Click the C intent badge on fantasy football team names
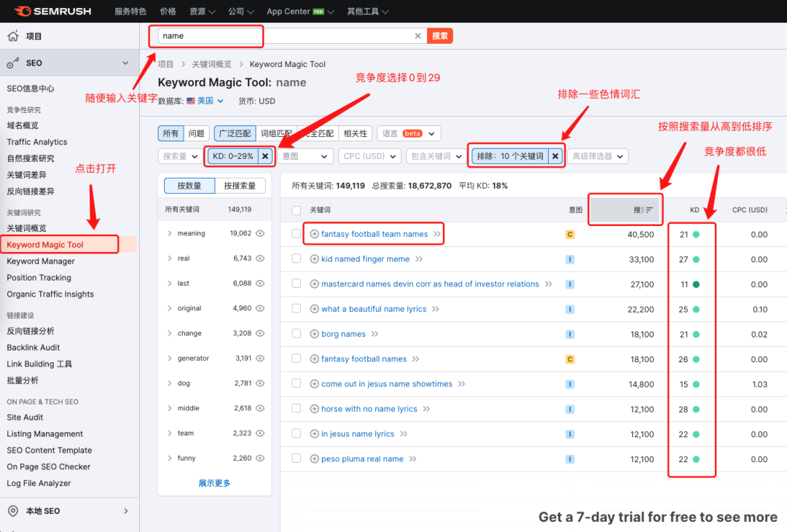Image resolution: width=787 pixels, height=532 pixels. (x=571, y=233)
